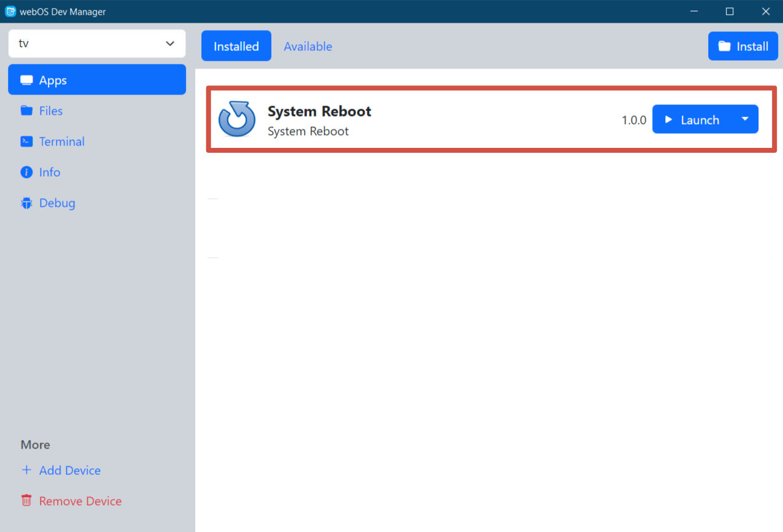The height and width of the screenshot is (532, 783).
Task: Switch to the Available tab
Action: tap(308, 47)
